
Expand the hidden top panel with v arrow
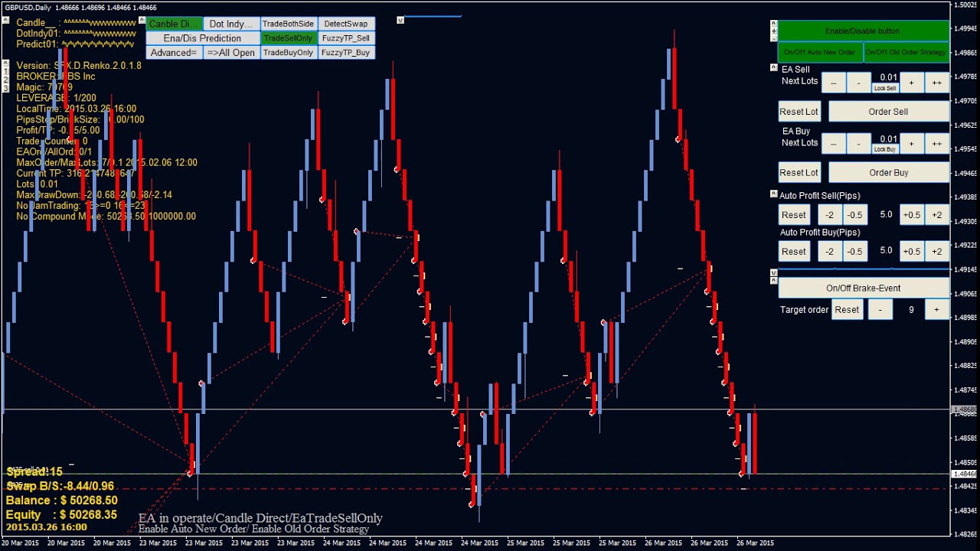[400, 21]
